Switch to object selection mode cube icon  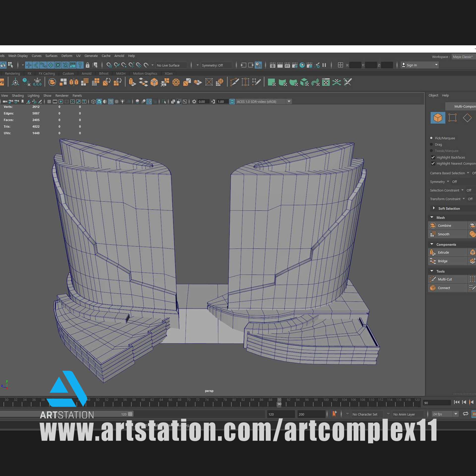(438, 118)
